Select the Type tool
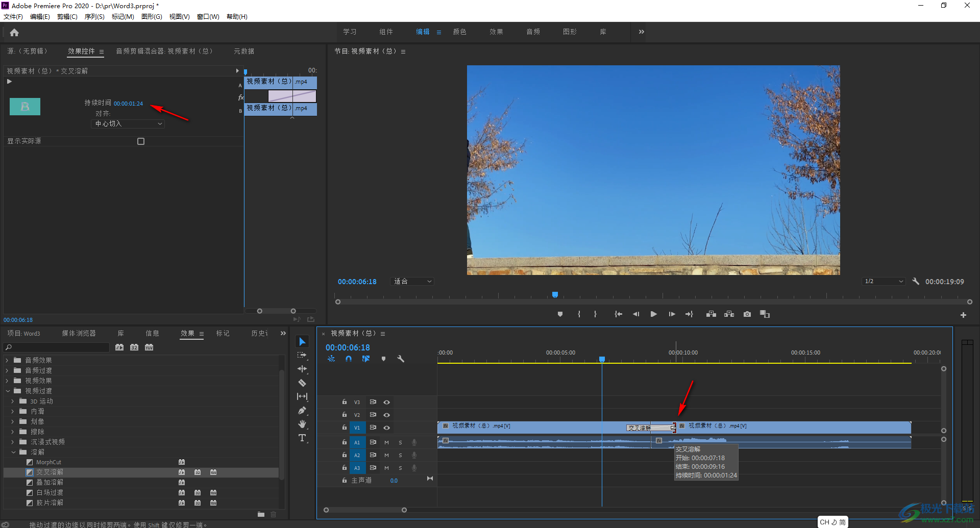 pos(302,438)
